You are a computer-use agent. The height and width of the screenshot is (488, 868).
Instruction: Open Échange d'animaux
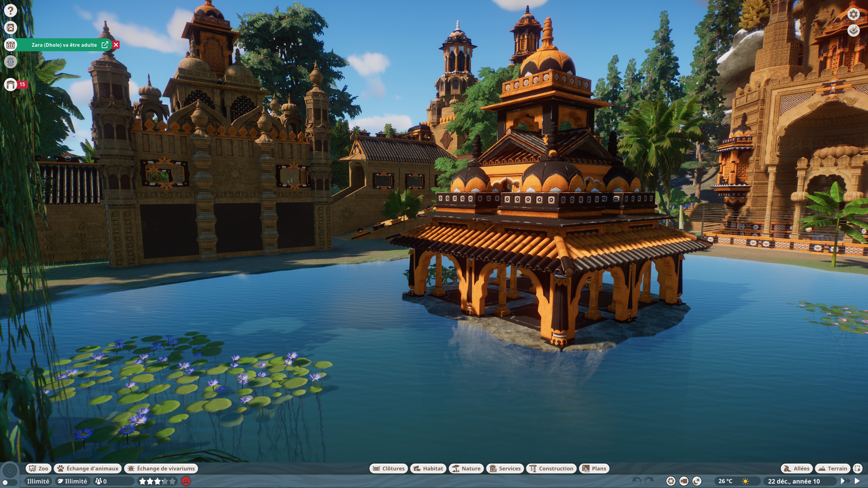88,468
